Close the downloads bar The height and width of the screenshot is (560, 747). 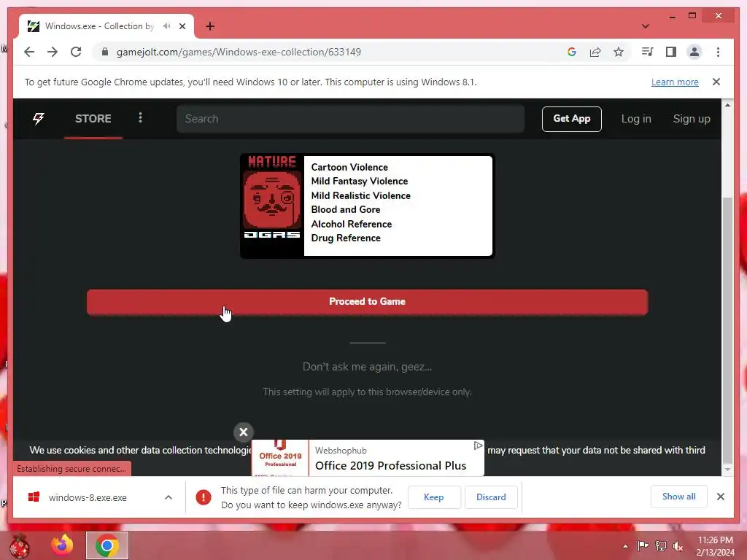[720, 497]
